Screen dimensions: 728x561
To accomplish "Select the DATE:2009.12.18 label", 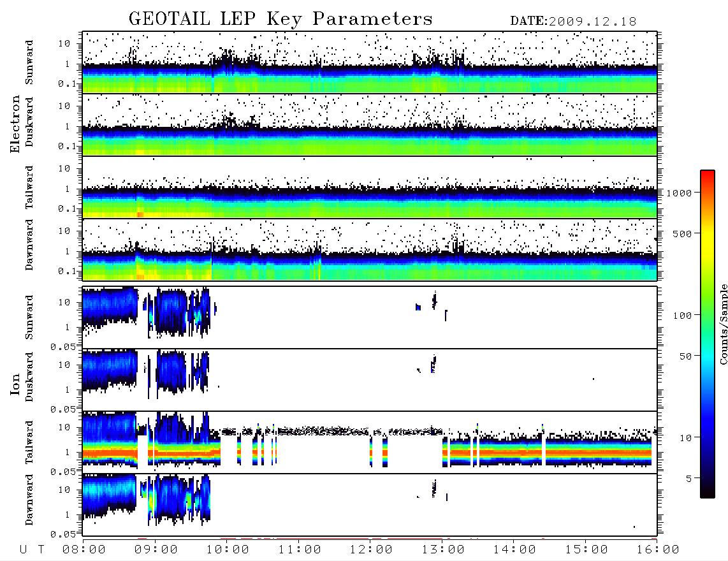I will tap(573, 21).
